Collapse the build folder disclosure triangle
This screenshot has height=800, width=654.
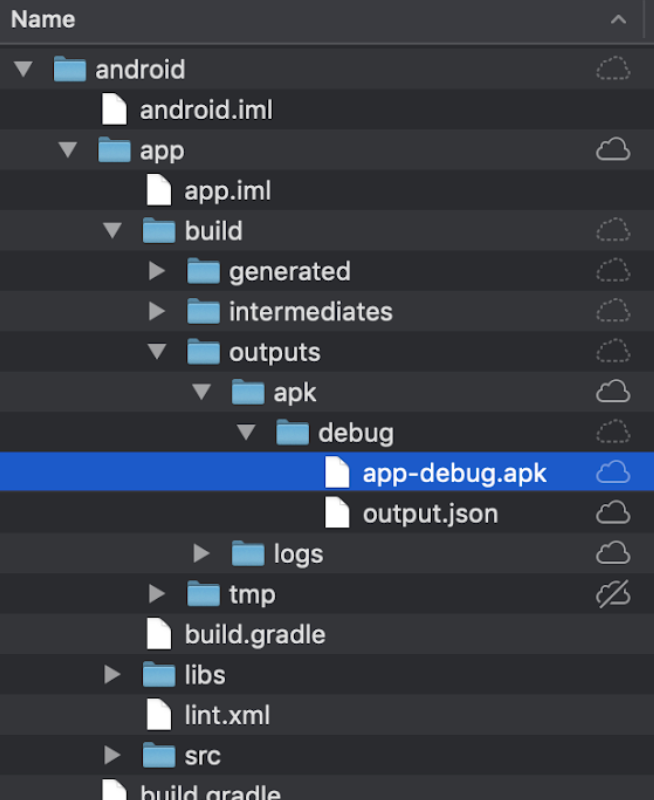pos(112,230)
